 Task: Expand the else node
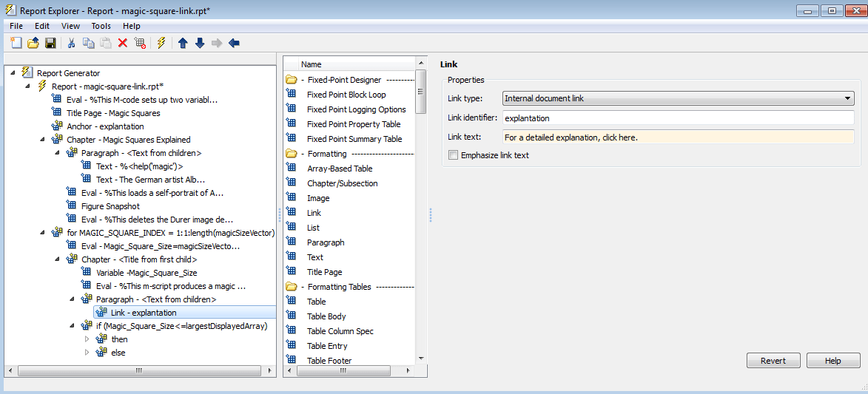click(x=87, y=352)
